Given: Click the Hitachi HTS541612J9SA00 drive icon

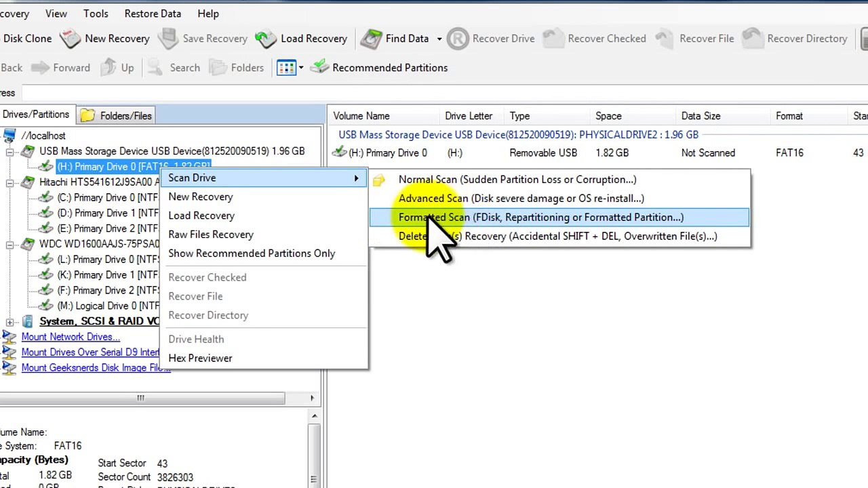Looking at the screenshot, I should click(28, 182).
